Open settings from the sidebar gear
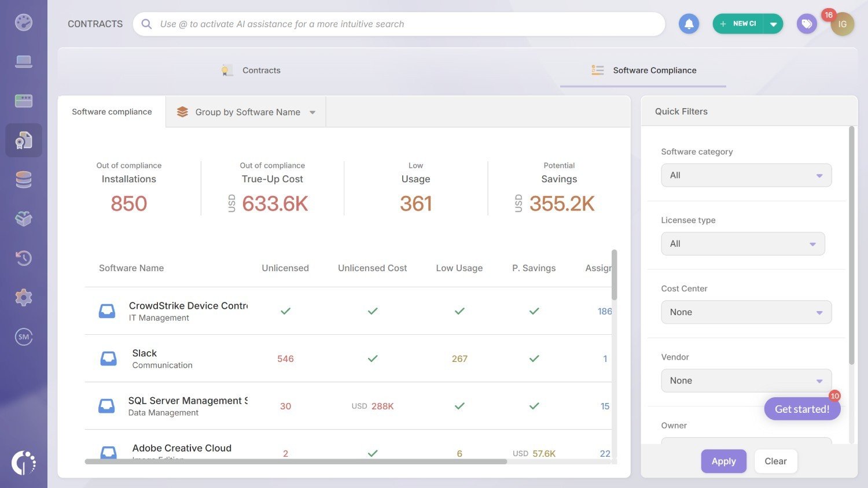 (x=24, y=297)
